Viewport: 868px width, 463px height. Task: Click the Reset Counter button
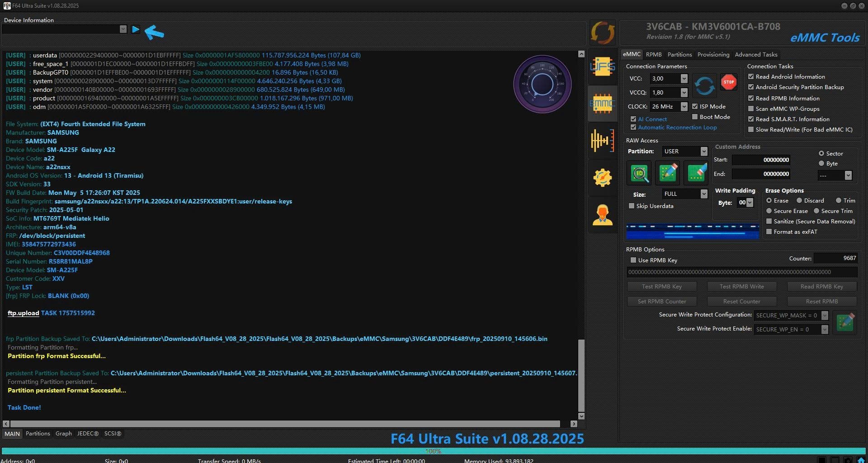tap(742, 302)
